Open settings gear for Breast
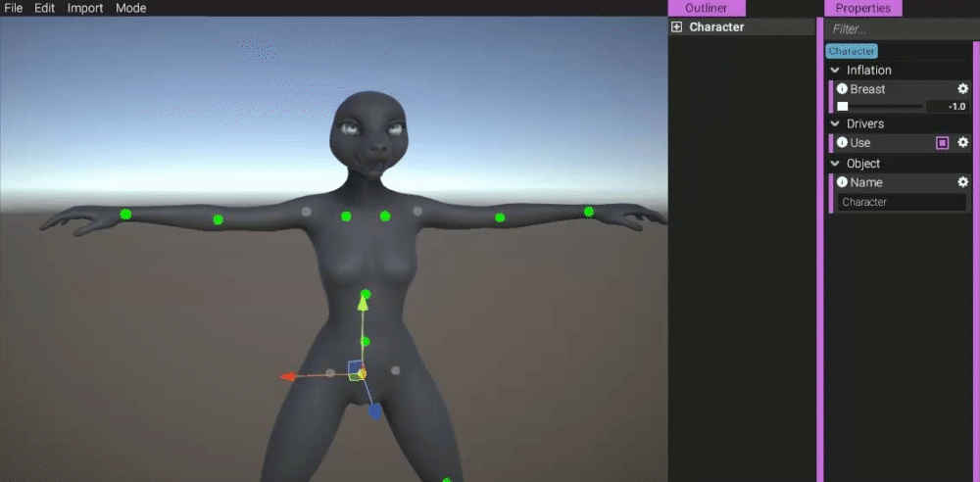The width and height of the screenshot is (980, 482). tap(963, 89)
